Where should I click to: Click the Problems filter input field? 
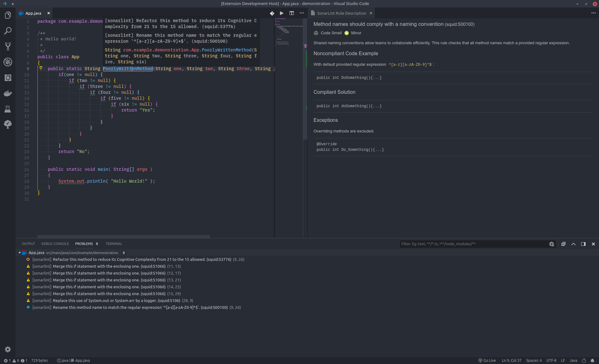[x=473, y=244]
